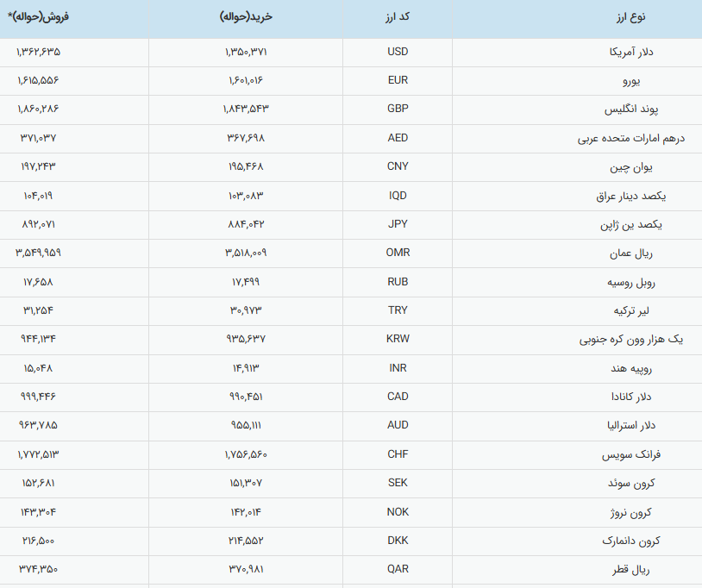The width and height of the screenshot is (702, 588).
Task: Click the KRW buy rate cell
Action: coord(246,339)
